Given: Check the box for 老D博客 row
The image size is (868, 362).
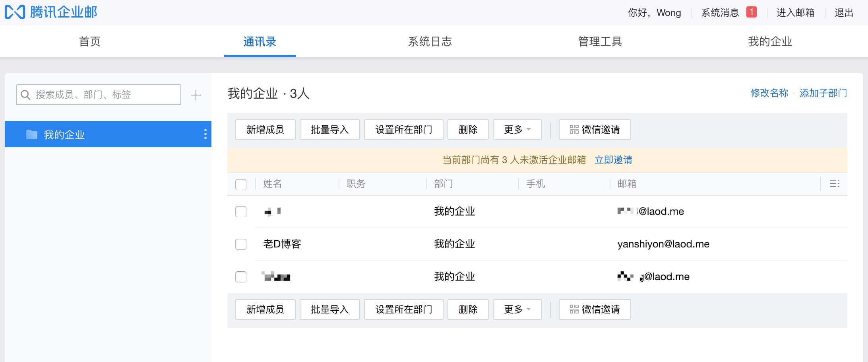Looking at the screenshot, I should [x=241, y=244].
